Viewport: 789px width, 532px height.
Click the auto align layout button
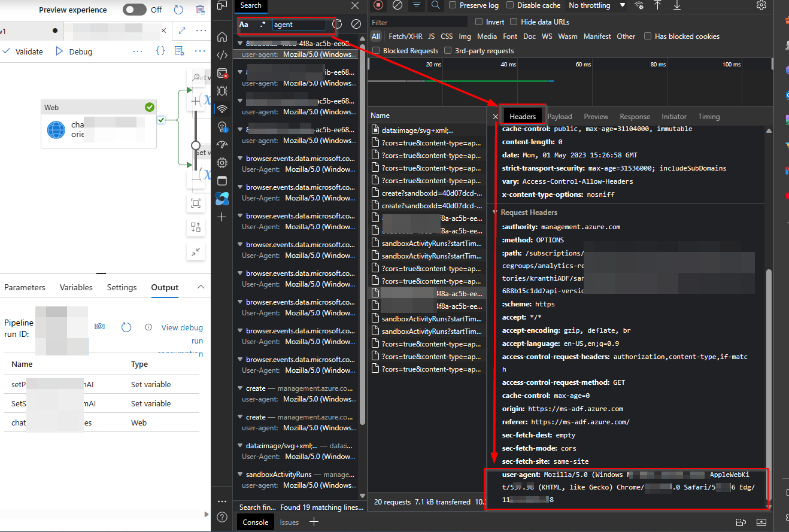point(196,227)
